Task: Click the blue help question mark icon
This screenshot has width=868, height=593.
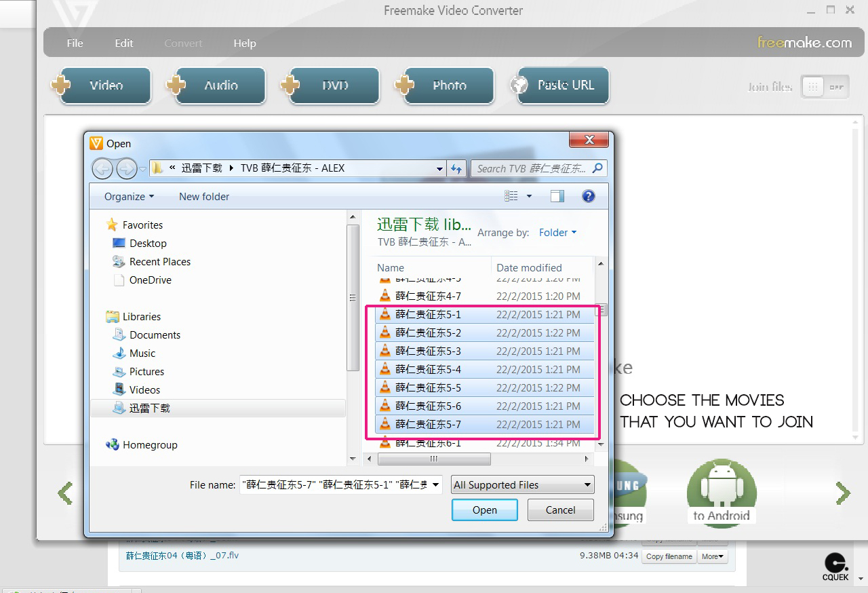Action: 589,196
